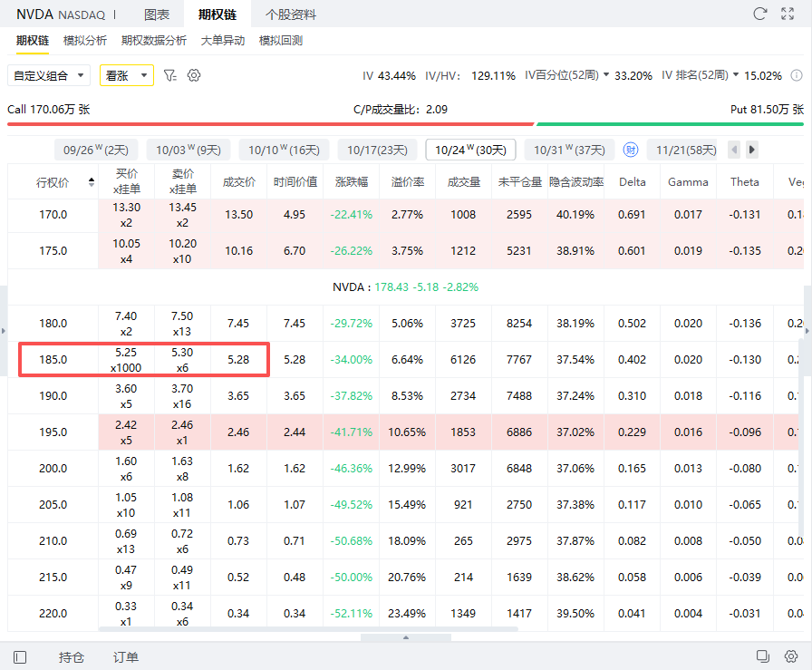Show IV ranking info tooltip icon
This screenshot has width=812, height=670.
(797, 75)
